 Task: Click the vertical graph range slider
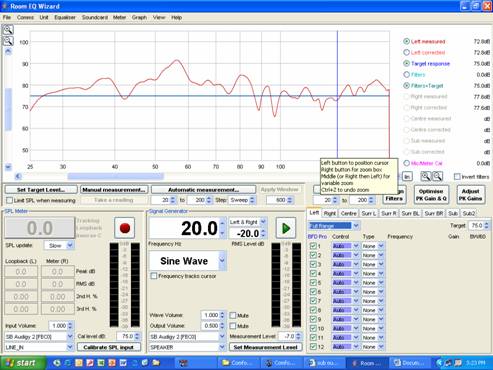[8, 109]
